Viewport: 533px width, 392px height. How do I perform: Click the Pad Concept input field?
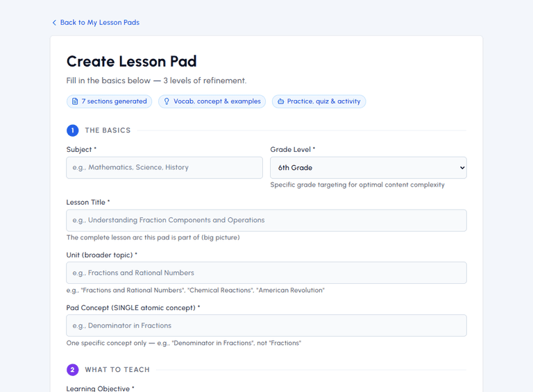[266, 325]
